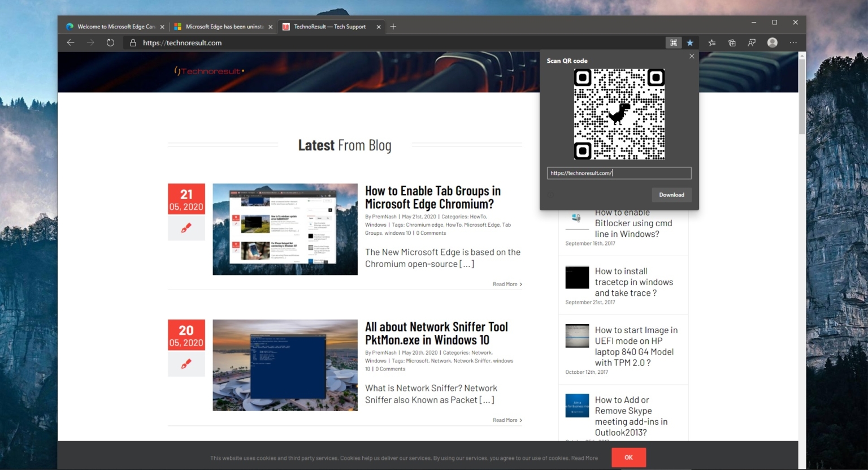Expand the first Read More chevron link

506,284
